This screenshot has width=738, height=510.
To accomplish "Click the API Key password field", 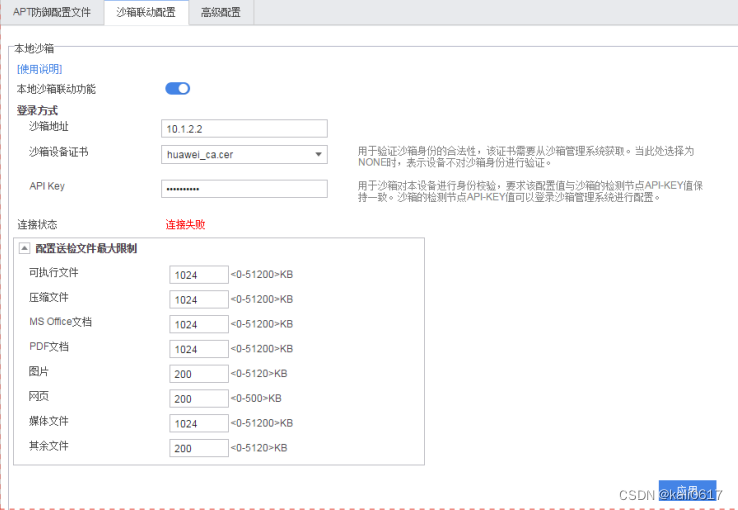I will [244, 189].
